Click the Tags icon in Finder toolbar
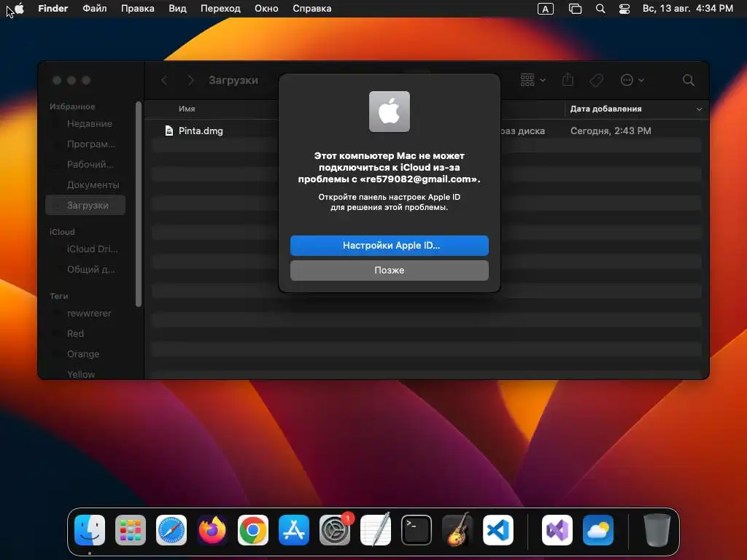The image size is (747, 560). tap(596, 80)
